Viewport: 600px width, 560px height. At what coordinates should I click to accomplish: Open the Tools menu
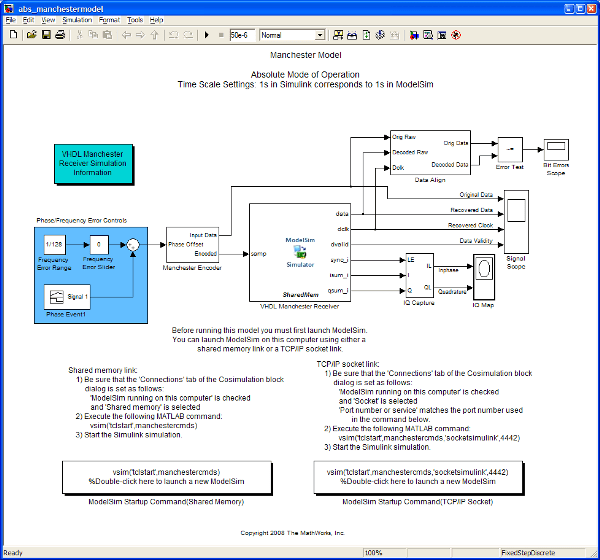tap(135, 20)
